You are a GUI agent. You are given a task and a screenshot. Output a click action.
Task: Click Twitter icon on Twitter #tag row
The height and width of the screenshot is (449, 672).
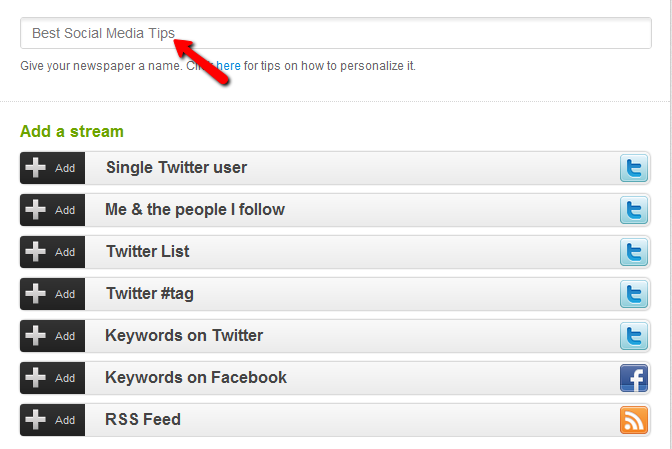tap(633, 294)
